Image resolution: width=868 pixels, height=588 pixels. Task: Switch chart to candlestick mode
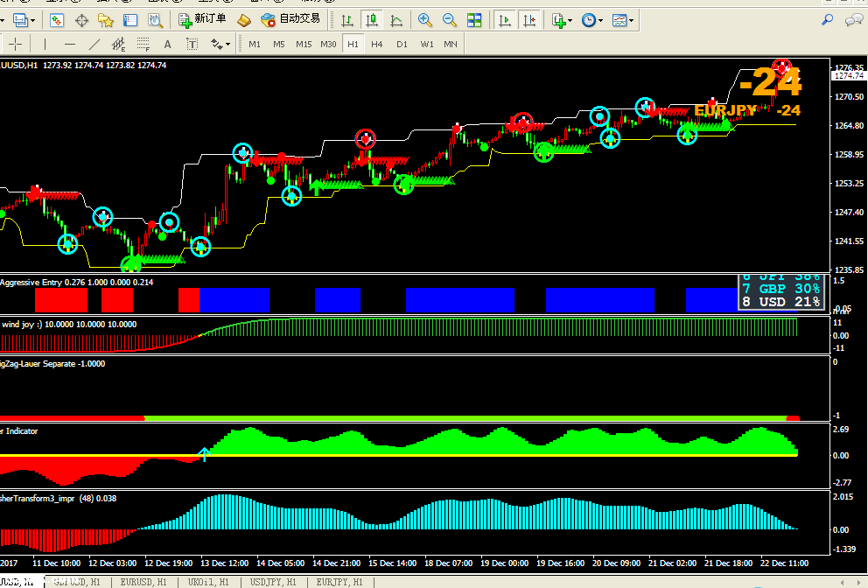tap(372, 21)
